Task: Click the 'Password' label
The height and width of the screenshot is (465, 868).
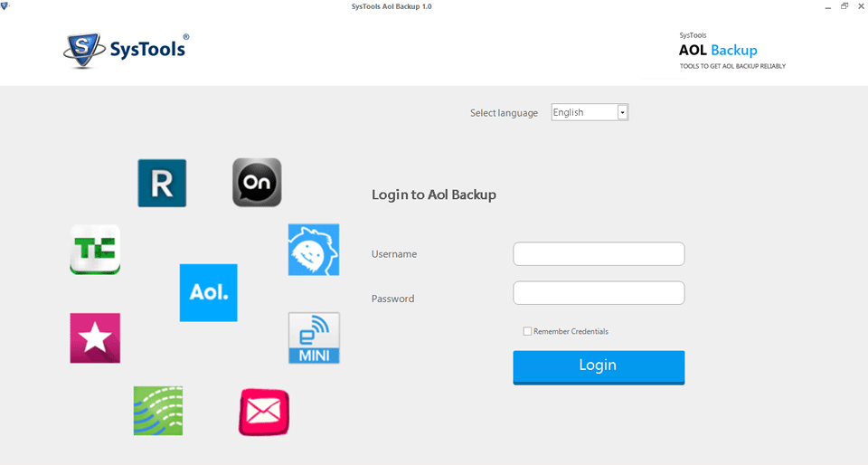Action: point(392,299)
